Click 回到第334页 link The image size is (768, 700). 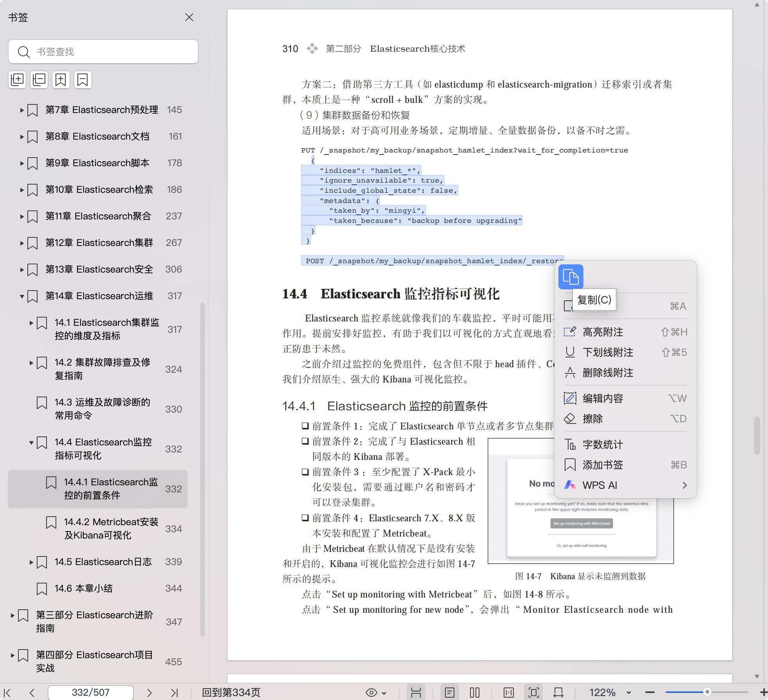pos(231,693)
